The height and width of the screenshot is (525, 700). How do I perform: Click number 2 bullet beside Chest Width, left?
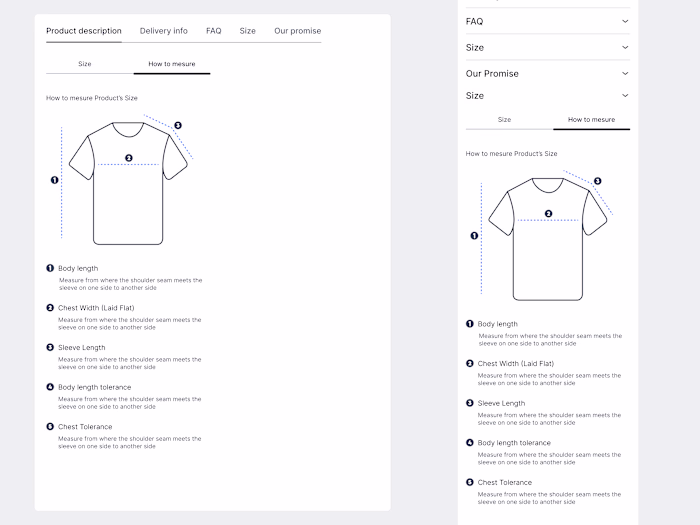(x=50, y=308)
